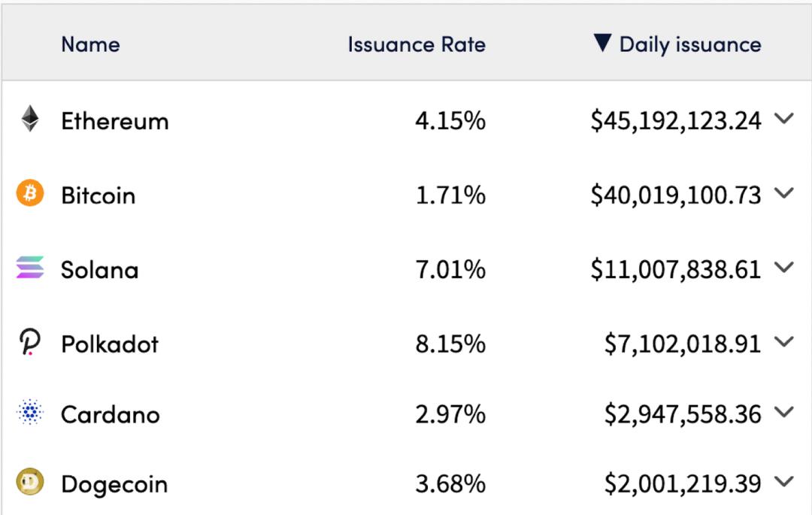Expand the Ethereum row chevron
The image size is (812, 515).
(x=784, y=119)
